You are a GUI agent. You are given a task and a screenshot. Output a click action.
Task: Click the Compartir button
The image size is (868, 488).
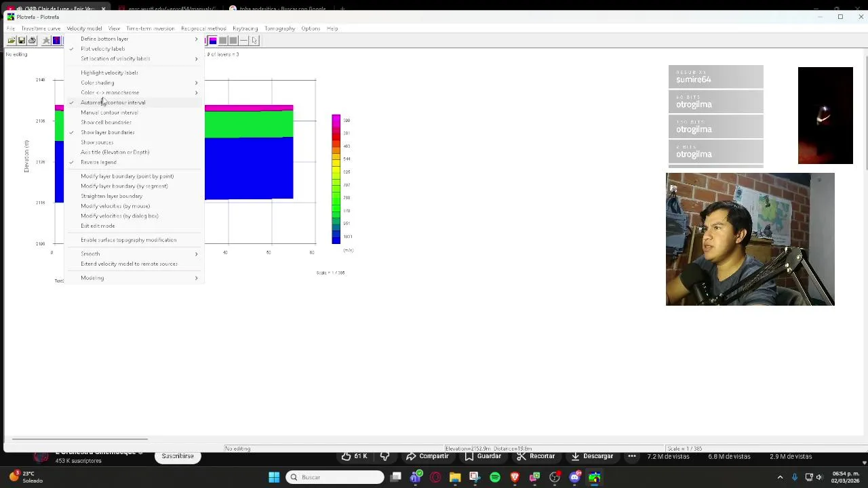pyautogui.click(x=428, y=456)
